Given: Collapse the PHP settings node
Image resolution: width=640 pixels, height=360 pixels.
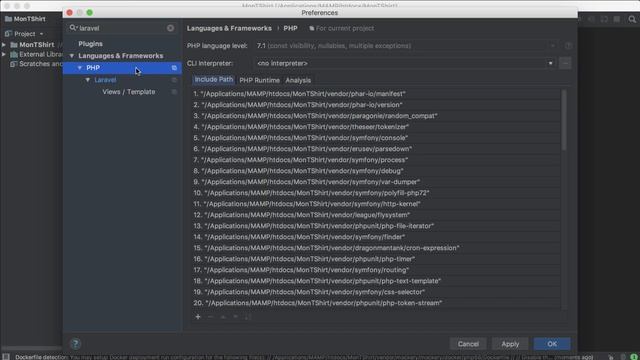Looking at the screenshot, I should pyautogui.click(x=80, y=68).
